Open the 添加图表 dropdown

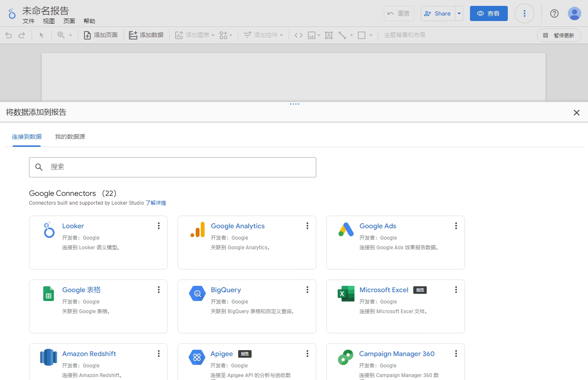coord(195,35)
